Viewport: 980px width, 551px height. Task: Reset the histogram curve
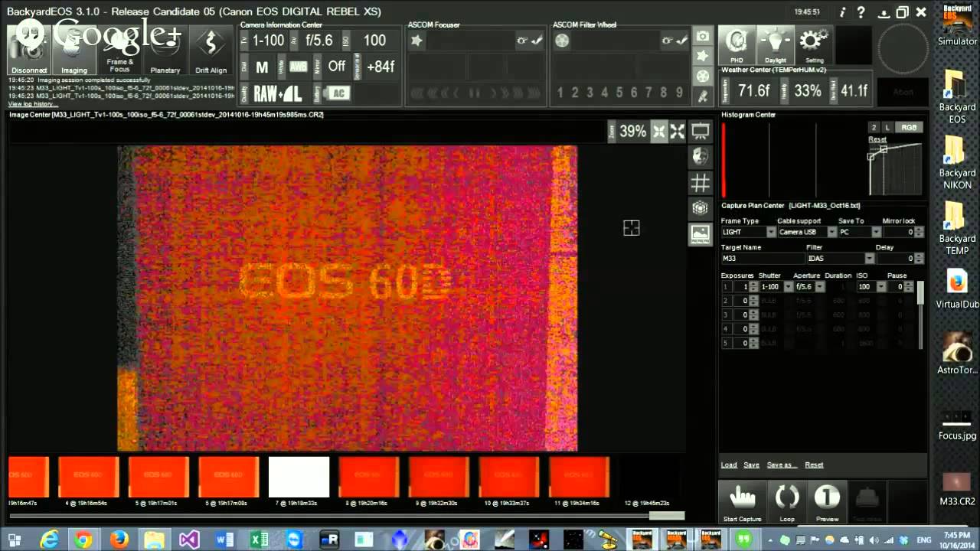tap(877, 139)
